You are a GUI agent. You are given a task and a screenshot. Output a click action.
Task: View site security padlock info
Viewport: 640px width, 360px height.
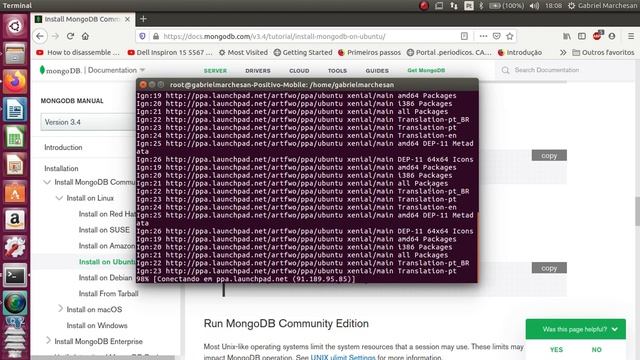156,36
